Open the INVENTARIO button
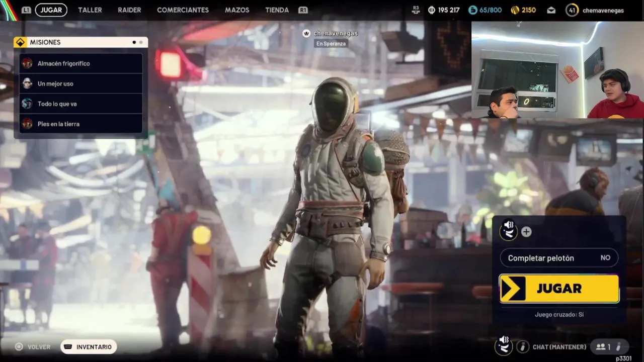The height and width of the screenshot is (362, 644). 89,347
